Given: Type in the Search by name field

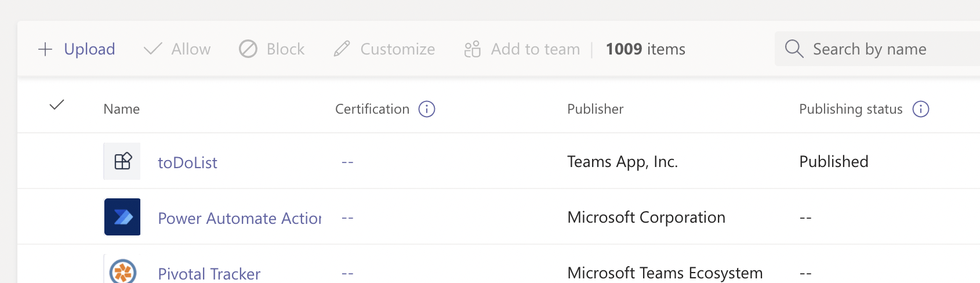Looking at the screenshot, I should [887, 49].
